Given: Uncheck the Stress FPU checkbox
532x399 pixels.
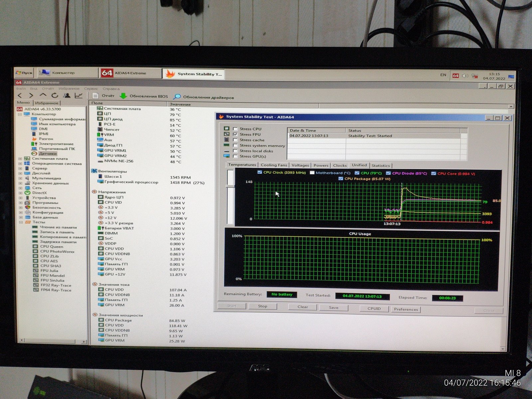Looking at the screenshot, I should point(235,134).
